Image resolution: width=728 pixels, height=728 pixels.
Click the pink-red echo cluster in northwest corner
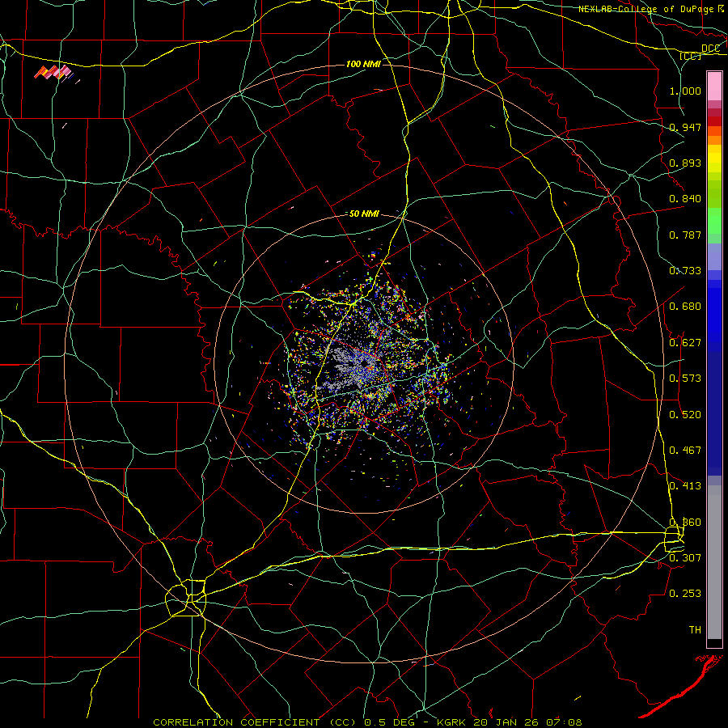(53, 73)
